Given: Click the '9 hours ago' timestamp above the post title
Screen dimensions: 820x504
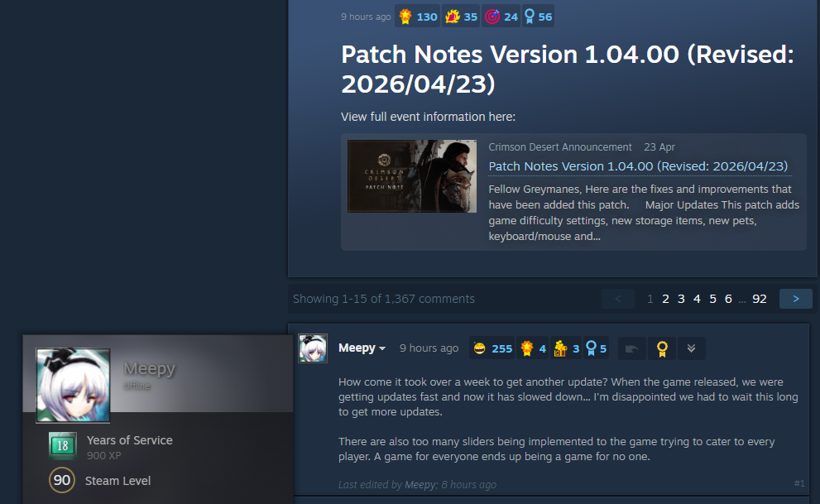Looking at the screenshot, I should click(x=366, y=17).
